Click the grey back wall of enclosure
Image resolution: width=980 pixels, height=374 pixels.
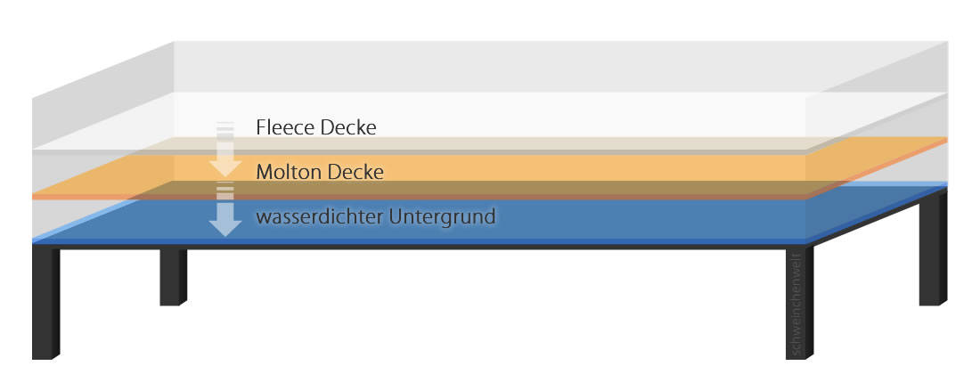pyautogui.click(x=560, y=67)
